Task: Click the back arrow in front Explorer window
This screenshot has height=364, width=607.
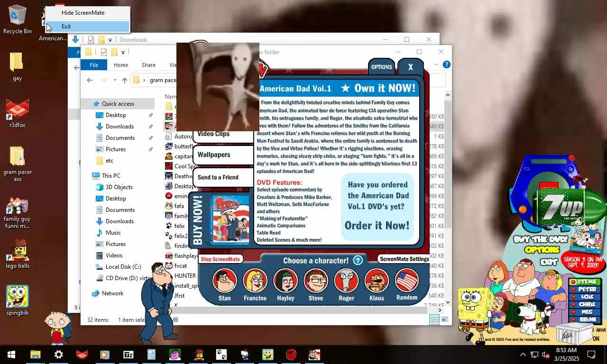Action: point(90,80)
